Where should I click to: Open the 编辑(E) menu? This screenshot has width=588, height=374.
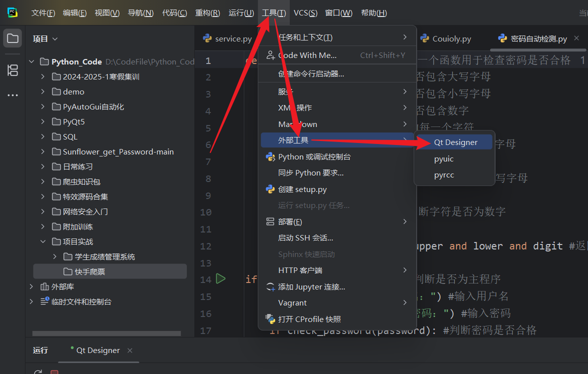coord(74,13)
